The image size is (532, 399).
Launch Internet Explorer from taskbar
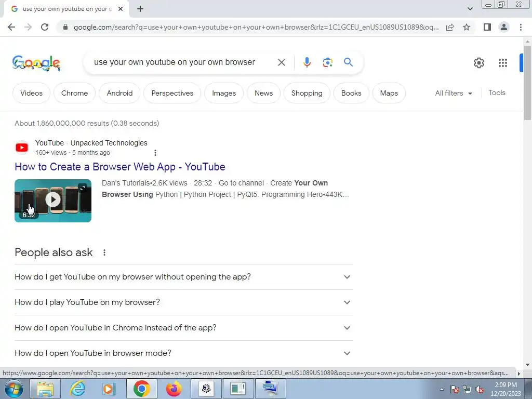coord(77,389)
